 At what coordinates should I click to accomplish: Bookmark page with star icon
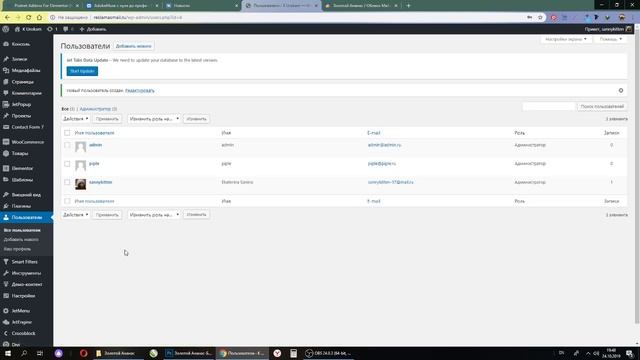coord(540,18)
